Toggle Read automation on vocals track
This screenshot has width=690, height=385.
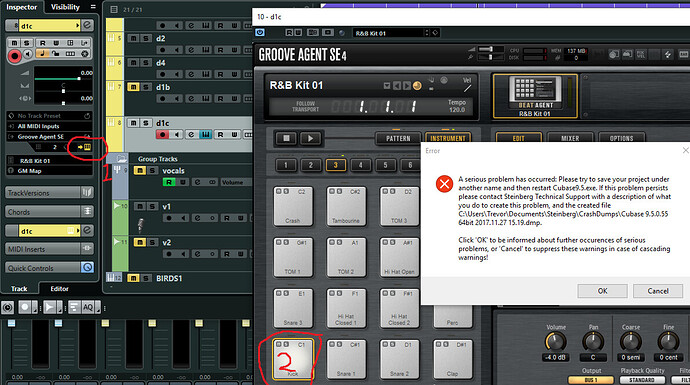169,182
